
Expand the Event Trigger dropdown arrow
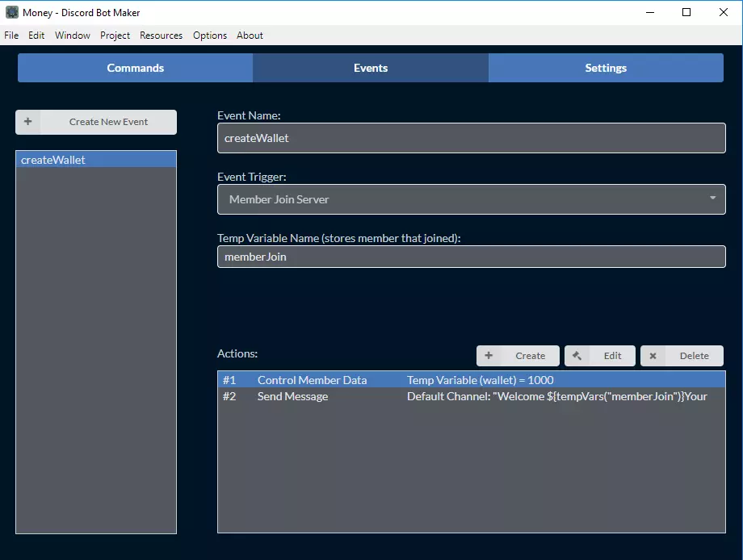coord(712,199)
